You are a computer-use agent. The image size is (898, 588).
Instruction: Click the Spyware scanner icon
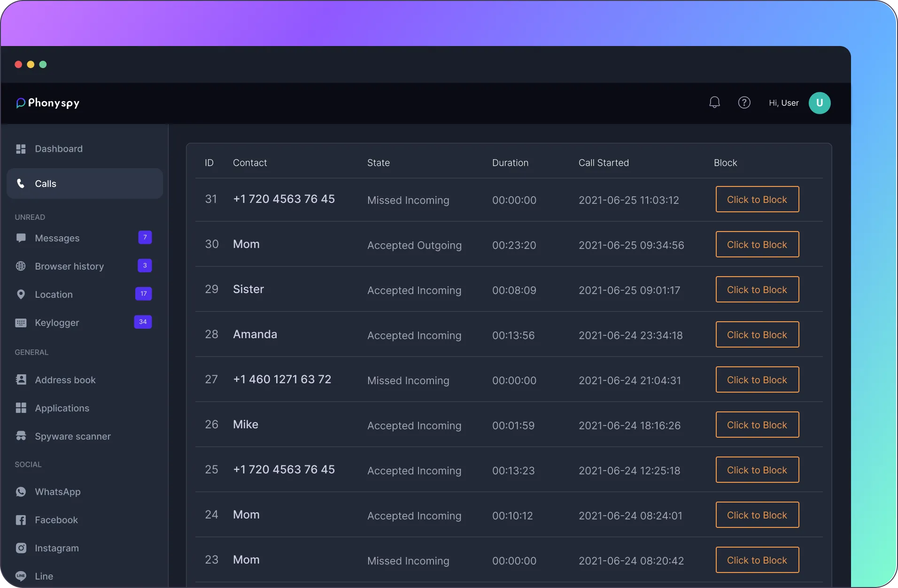21,436
